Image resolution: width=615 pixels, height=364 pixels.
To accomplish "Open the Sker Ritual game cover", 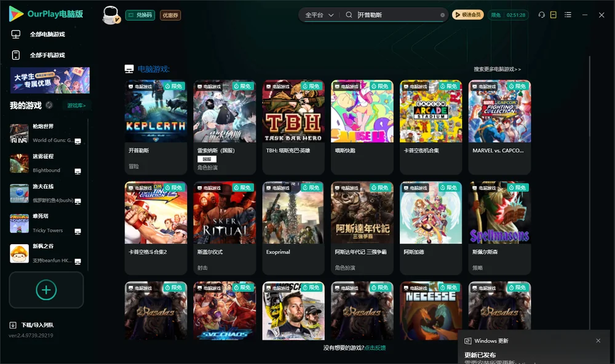I will (224, 213).
